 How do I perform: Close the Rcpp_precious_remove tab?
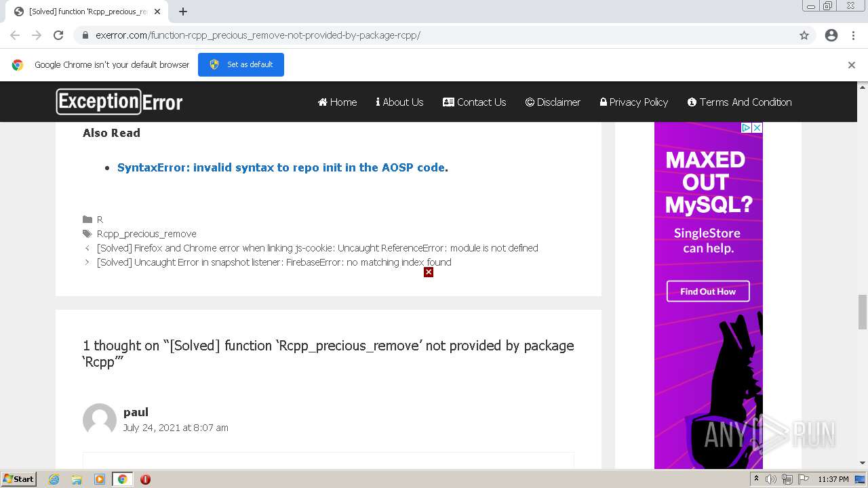pos(158,12)
